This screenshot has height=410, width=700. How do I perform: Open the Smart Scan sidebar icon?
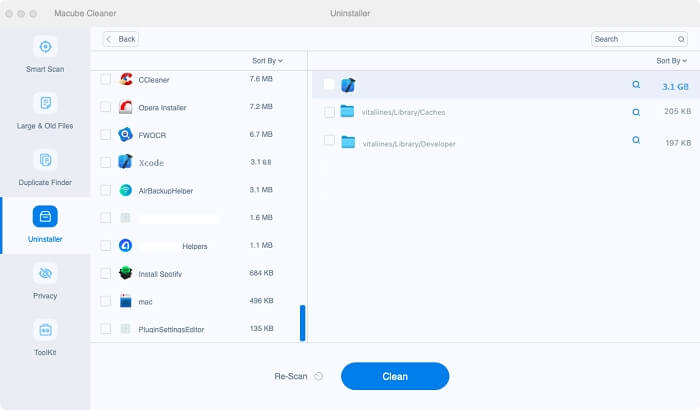tap(45, 46)
